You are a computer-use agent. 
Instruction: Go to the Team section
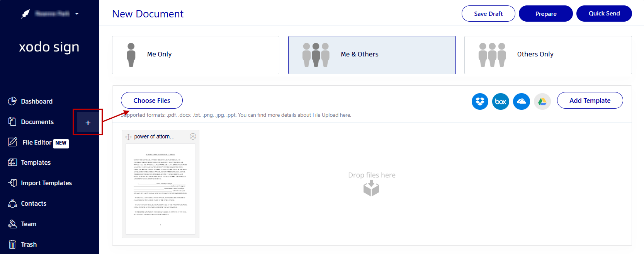[29, 224]
